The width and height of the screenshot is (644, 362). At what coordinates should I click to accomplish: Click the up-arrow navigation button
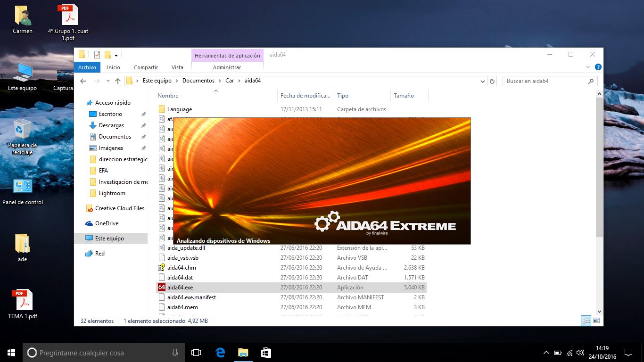pos(118,81)
